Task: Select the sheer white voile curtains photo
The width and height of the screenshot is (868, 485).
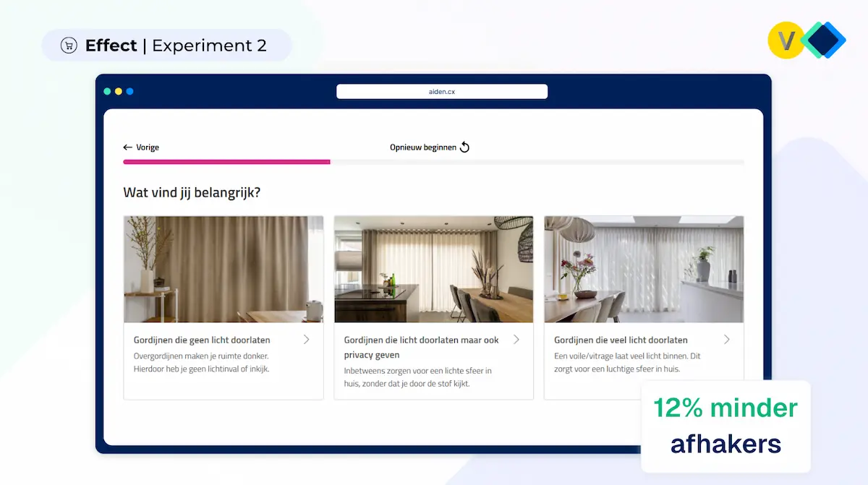Action: click(644, 269)
